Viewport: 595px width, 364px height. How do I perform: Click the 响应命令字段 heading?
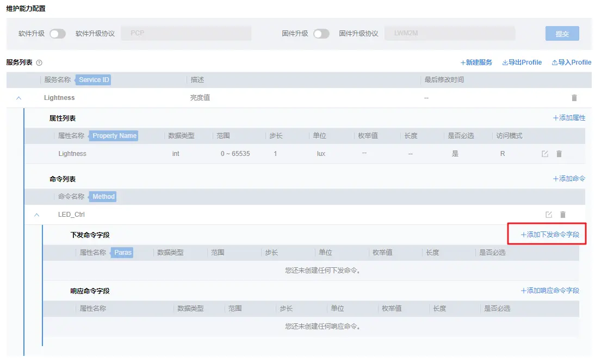[90, 291]
